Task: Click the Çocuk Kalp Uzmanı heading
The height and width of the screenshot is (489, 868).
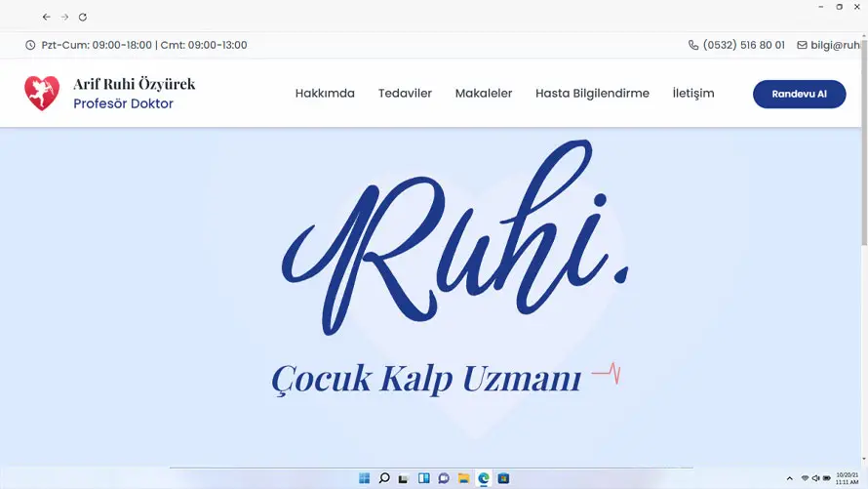Action: coord(426,380)
